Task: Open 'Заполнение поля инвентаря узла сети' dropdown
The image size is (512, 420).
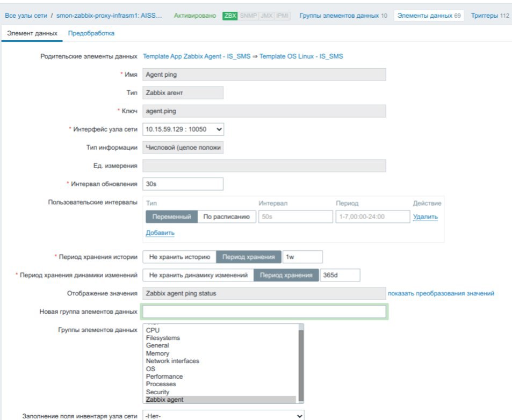Action: (x=223, y=416)
